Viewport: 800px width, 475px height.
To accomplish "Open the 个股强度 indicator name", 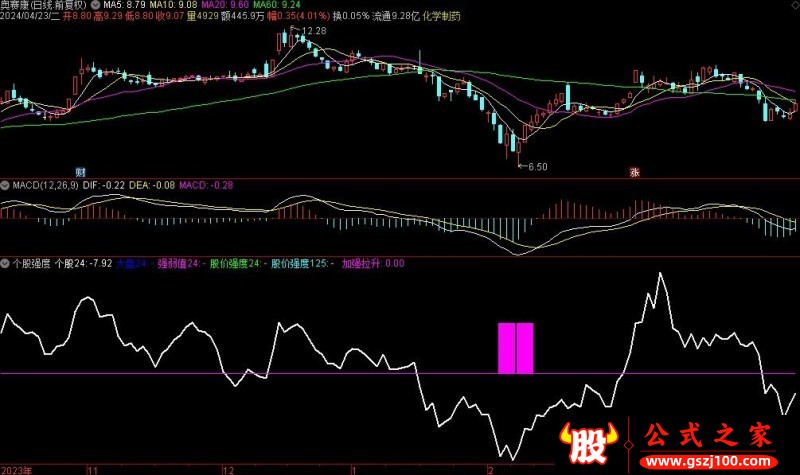I will click(x=32, y=264).
